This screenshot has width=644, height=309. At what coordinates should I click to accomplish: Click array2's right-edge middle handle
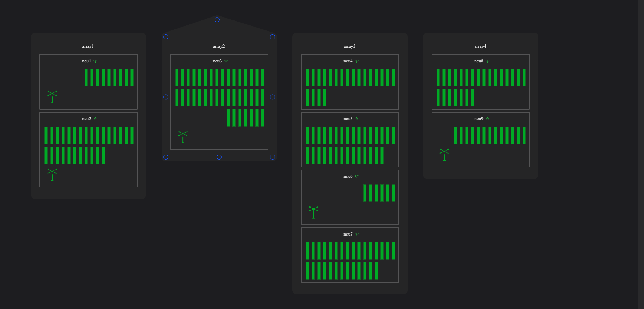(273, 97)
